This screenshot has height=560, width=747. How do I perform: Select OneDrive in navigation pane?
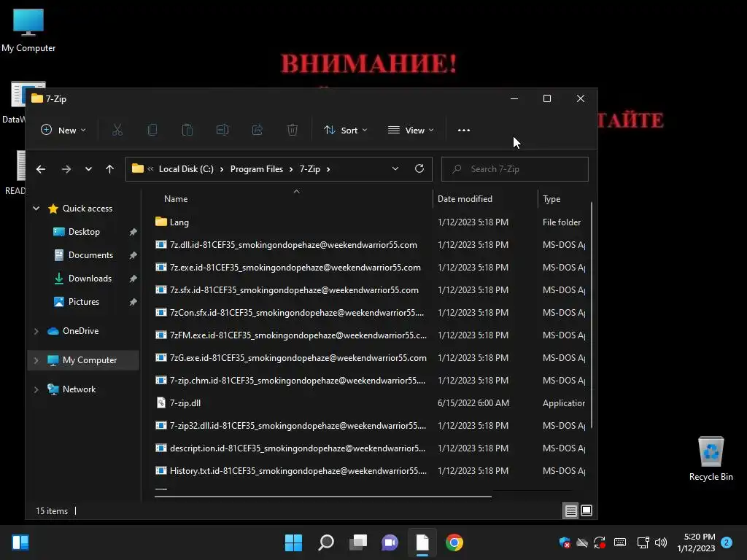click(x=80, y=331)
